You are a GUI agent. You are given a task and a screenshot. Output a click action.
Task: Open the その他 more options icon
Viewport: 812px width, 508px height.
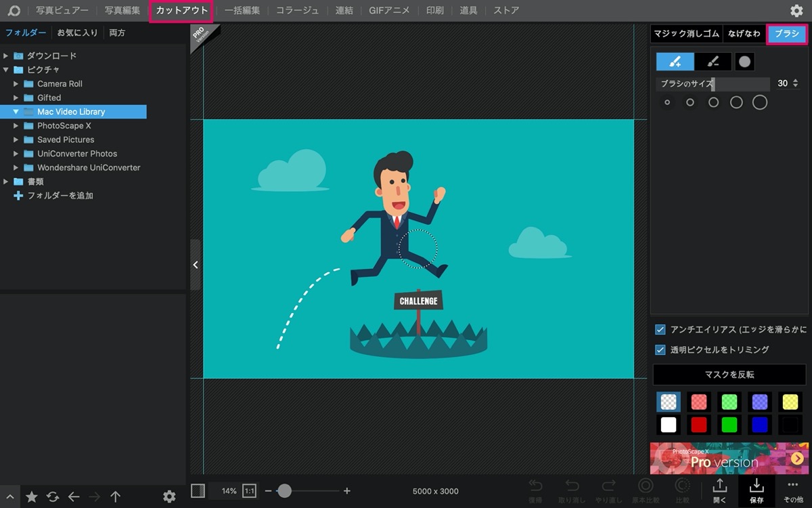793,490
